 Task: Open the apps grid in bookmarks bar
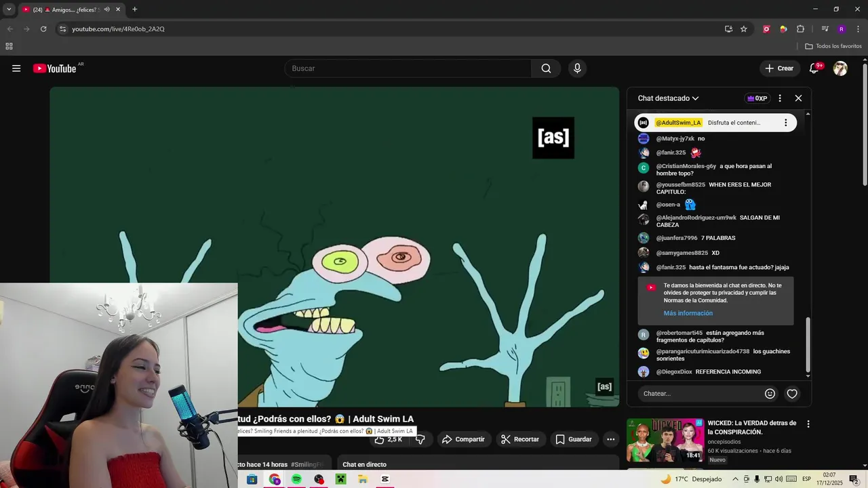click(x=9, y=46)
